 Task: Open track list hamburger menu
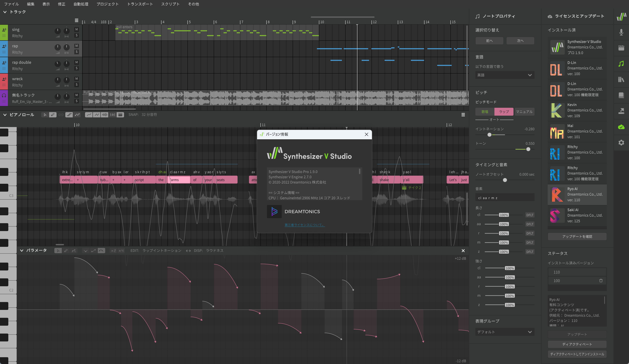77,20
